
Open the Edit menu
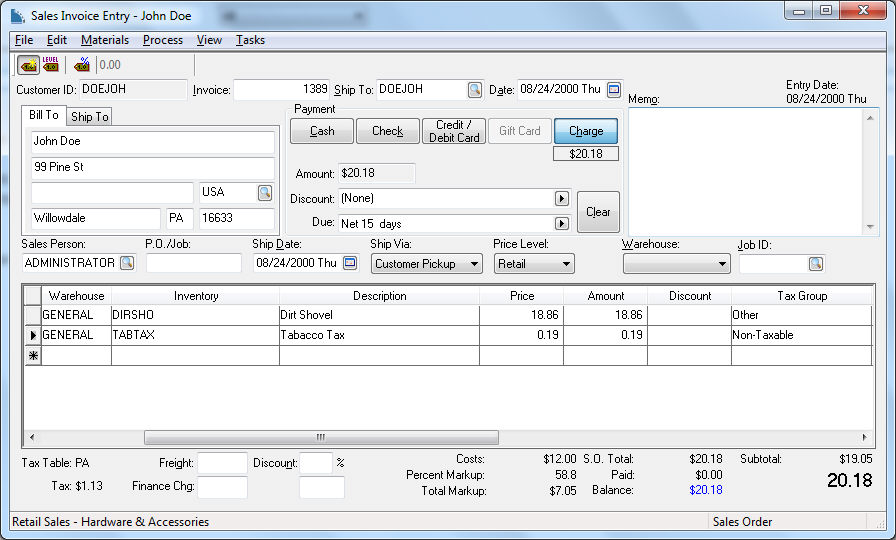(x=57, y=40)
